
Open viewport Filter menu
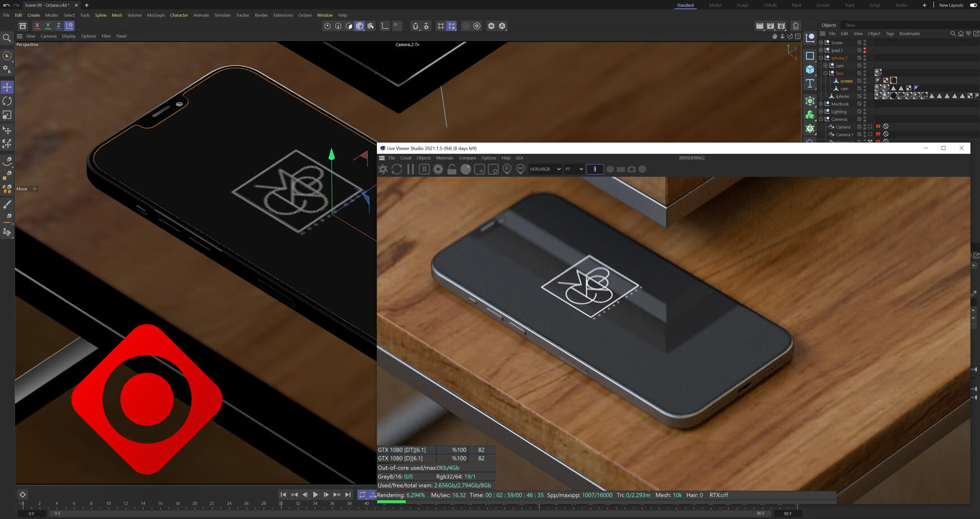[x=106, y=36]
